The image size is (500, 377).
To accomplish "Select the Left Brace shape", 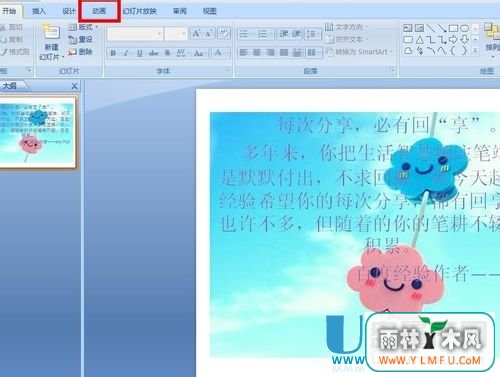I will point(453,51).
